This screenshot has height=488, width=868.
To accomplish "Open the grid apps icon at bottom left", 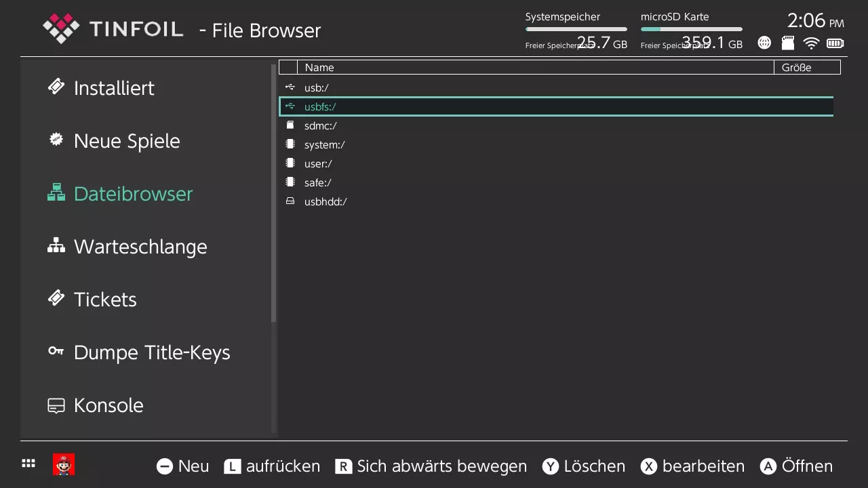I will pos(28,464).
